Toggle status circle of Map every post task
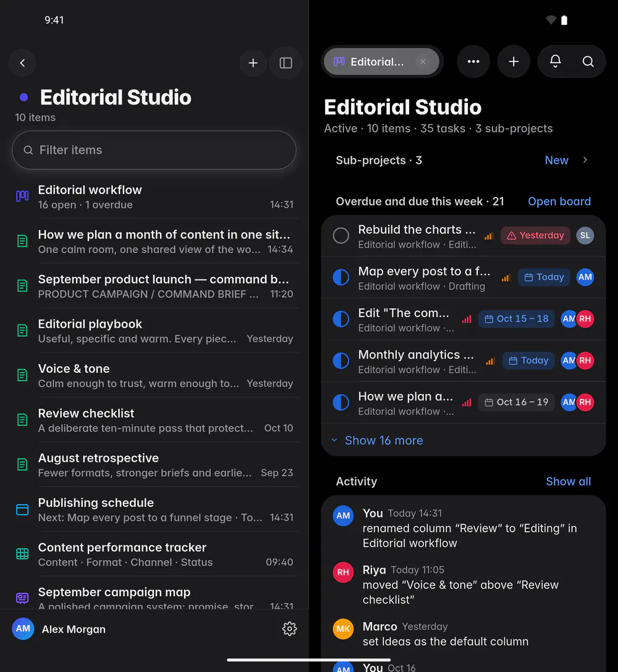 (x=341, y=278)
